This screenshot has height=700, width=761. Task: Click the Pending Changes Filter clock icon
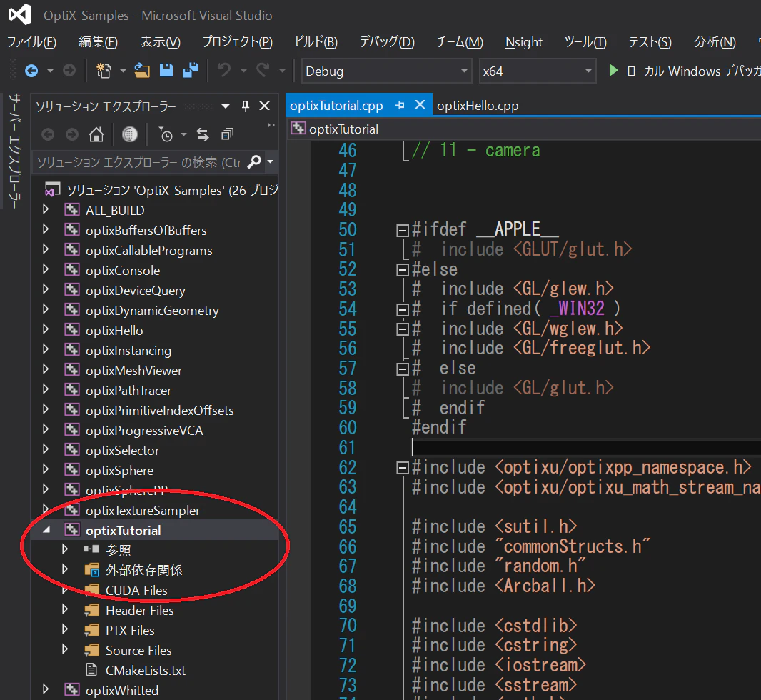(x=166, y=134)
